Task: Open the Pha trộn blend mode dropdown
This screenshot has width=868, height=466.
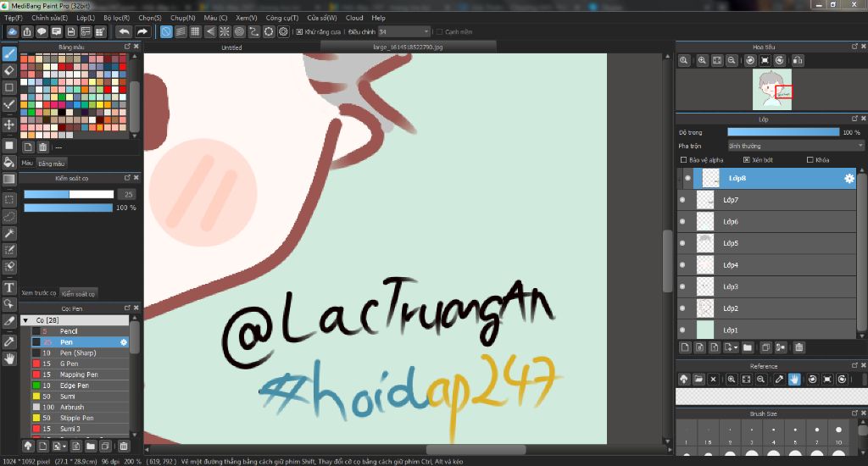Action: (x=795, y=146)
